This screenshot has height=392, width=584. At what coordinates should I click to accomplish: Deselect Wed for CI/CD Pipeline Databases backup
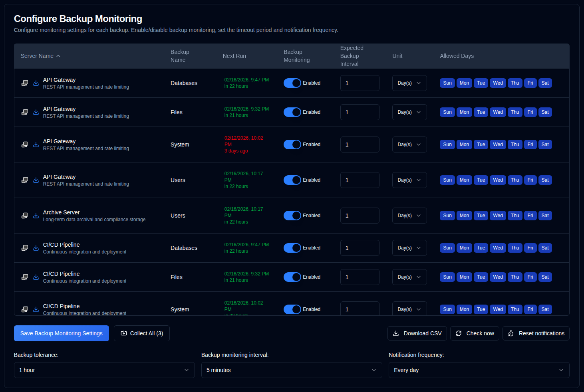coord(498,248)
